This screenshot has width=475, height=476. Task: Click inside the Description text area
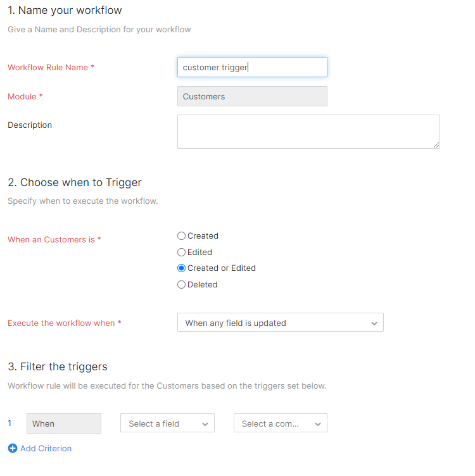click(308, 132)
